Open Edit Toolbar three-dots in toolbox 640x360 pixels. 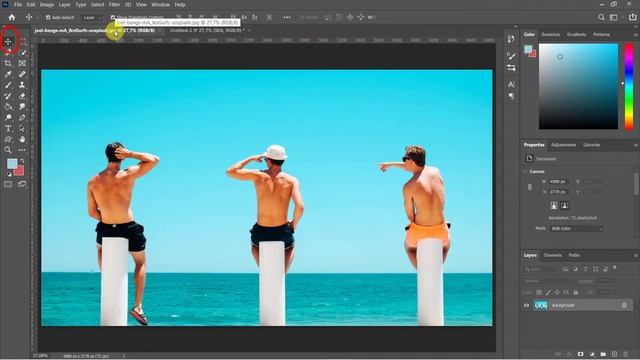pos(22,150)
